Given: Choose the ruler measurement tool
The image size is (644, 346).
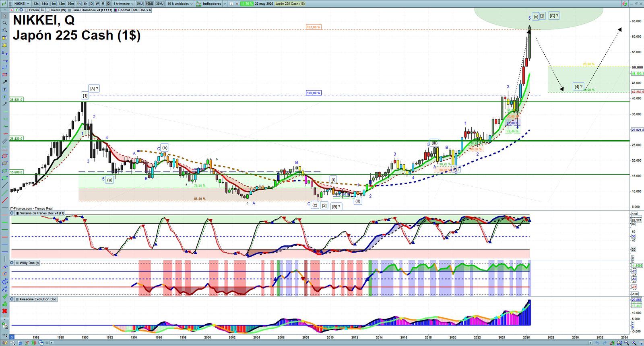Looking at the screenshot, I should click(5, 141).
